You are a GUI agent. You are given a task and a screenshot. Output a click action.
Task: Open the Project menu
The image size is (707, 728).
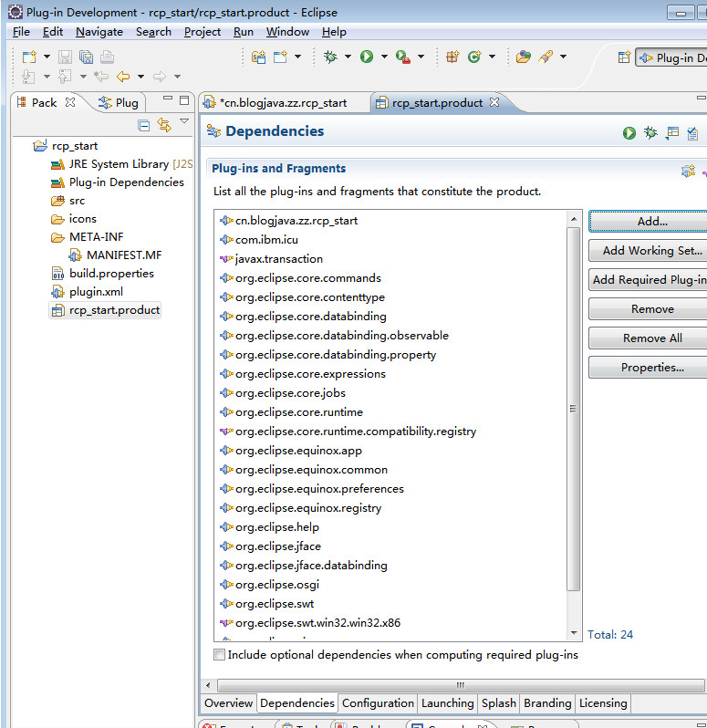203,32
